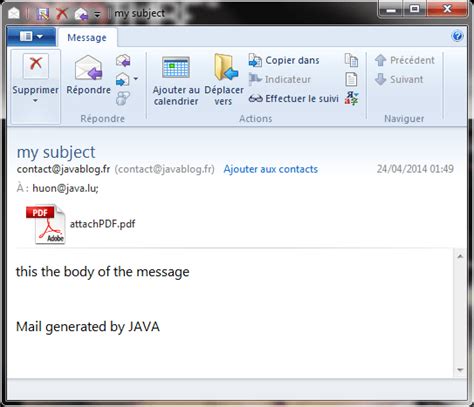Click the message scrollbar down arrow
Screen dimensions: 474x407
pyautogui.click(x=460, y=370)
